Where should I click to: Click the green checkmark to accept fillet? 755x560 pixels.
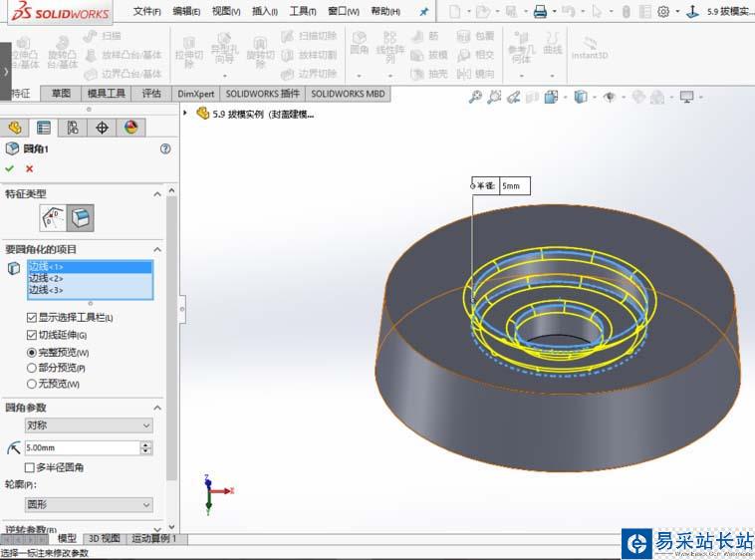point(10,168)
